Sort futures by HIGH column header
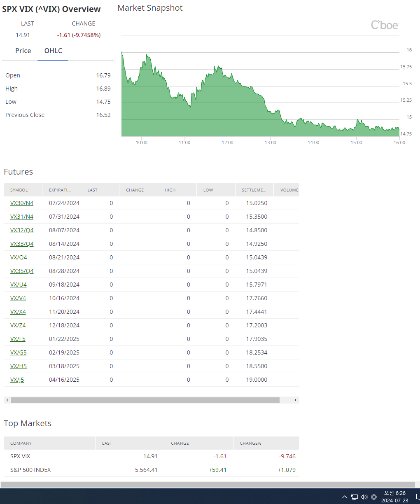The height and width of the screenshot is (504, 420). [177, 190]
